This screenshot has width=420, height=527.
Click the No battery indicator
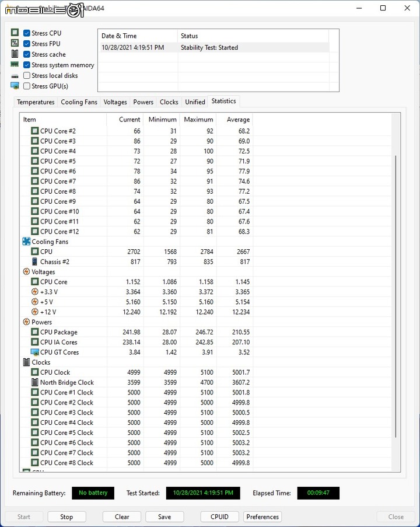pos(93,493)
